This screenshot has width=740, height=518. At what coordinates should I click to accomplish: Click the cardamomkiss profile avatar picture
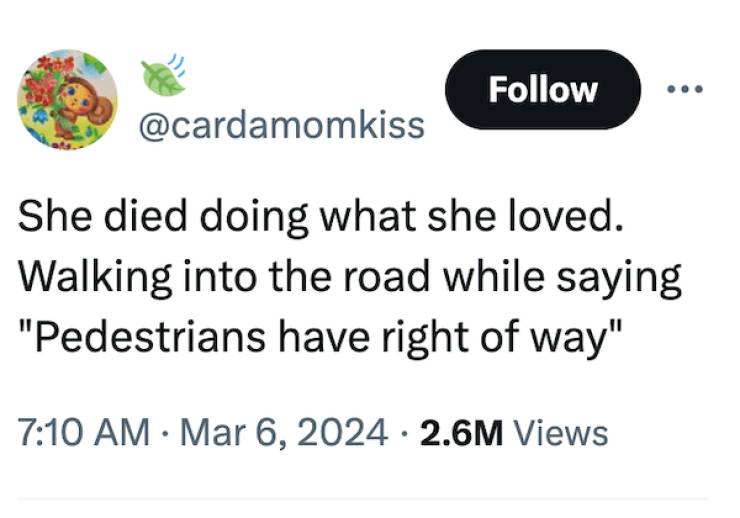click(68, 100)
